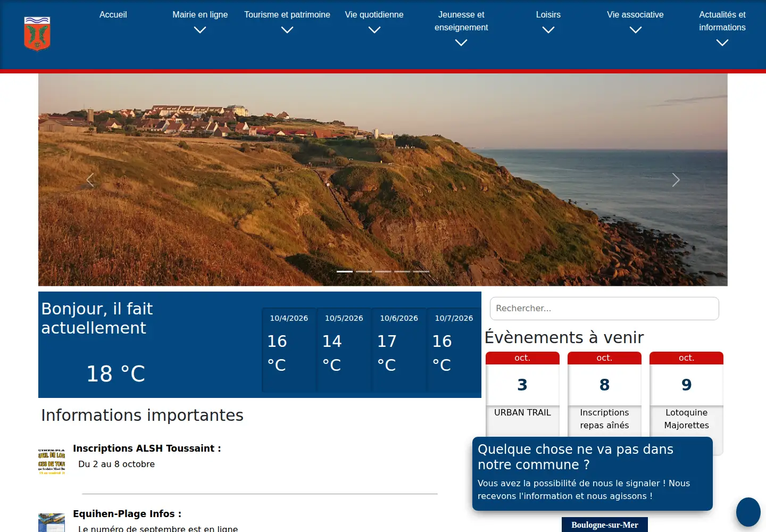Open Inscriptions ALSH Toussaint news item
The height and width of the screenshot is (532, 766).
pyautogui.click(x=147, y=448)
